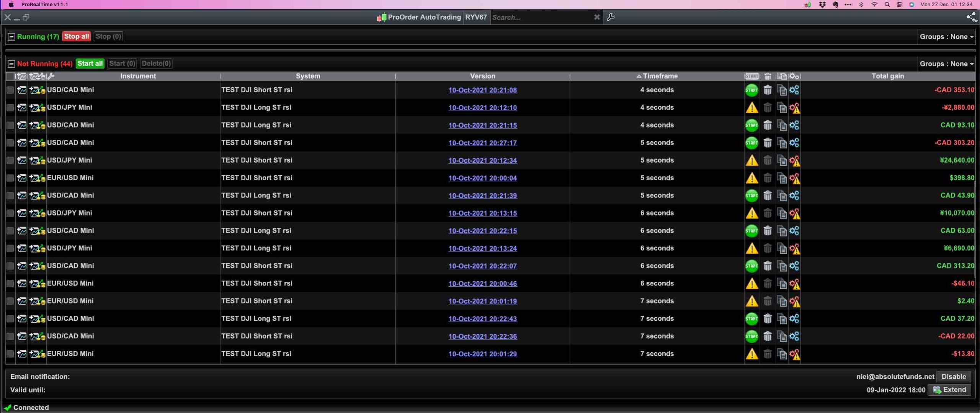This screenshot has width=980, height=413.
Task: Delete the USD/CAD Mini 20:21:08 system
Action: click(x=767, y=90)
